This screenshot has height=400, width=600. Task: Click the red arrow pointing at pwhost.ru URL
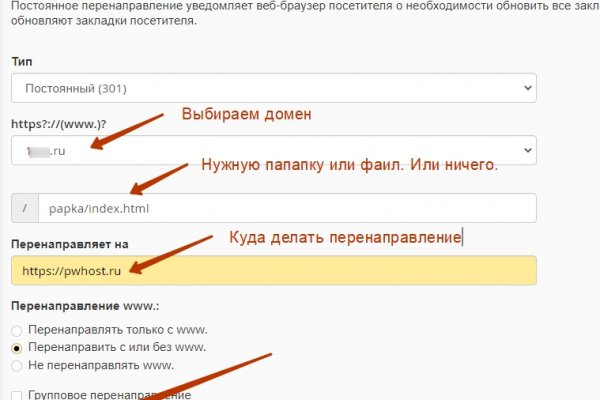(x=170, y=252)
